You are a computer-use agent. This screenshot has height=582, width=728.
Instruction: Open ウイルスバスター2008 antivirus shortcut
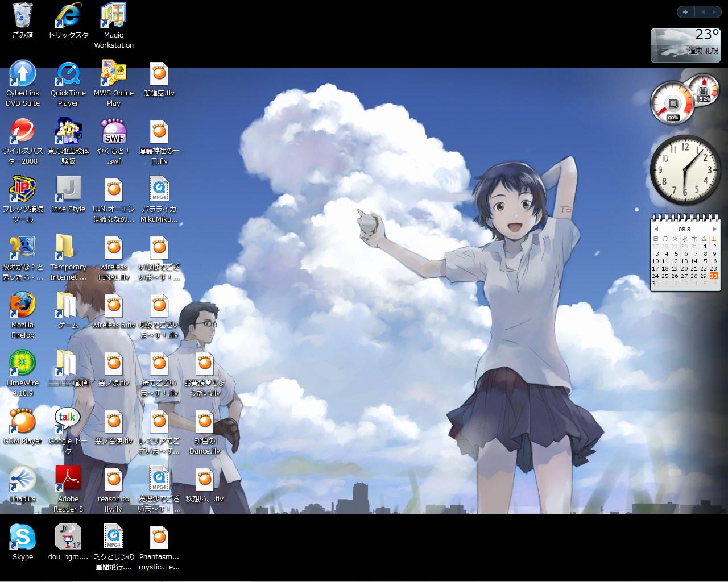pyautogui.click(x=23, y=142)
